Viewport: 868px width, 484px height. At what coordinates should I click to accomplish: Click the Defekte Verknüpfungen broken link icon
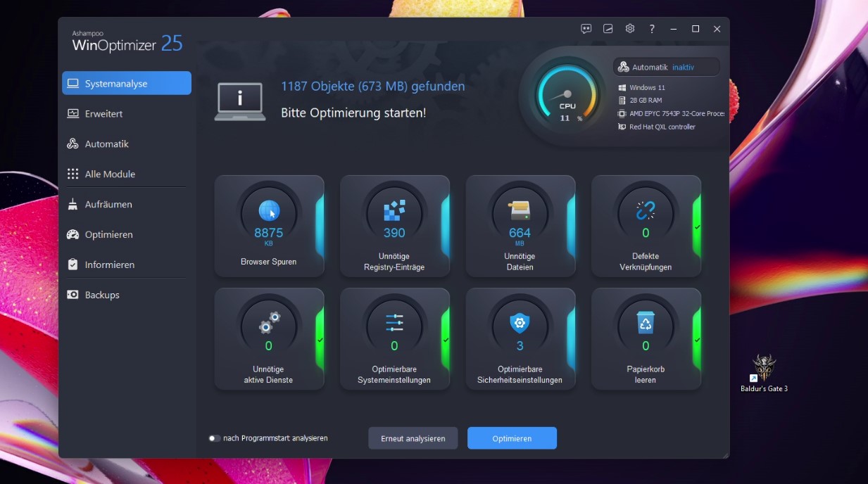click(x=646, y=210)
